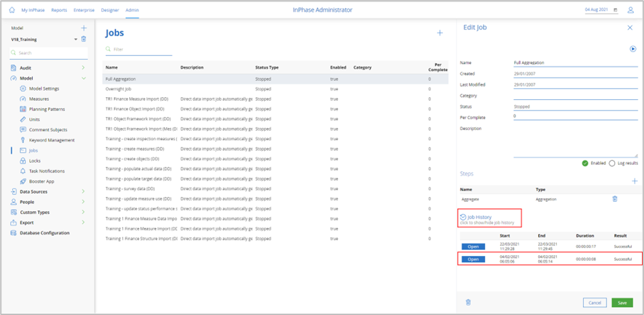The height and width of the screenshot is (315, 644).
Task: Open Database Configuration in the sidebar
Action: (x=45, y=233)
